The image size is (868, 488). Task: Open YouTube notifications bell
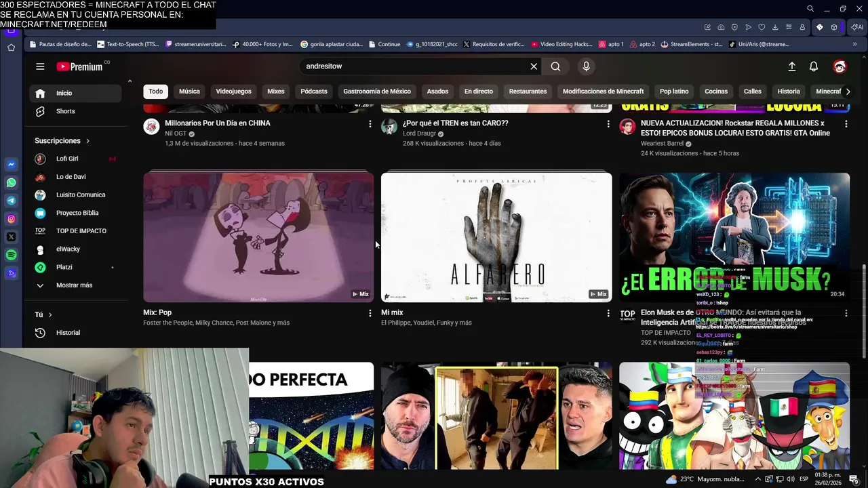pos(814,66)
